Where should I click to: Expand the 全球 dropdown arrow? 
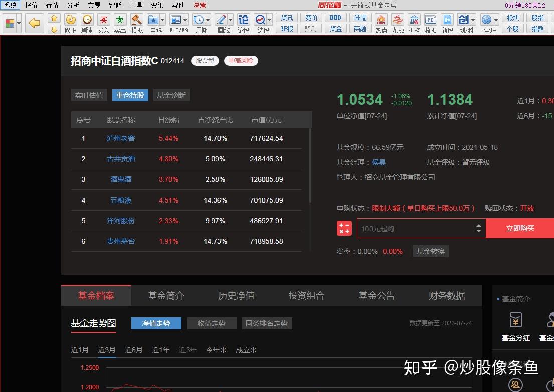coord(496,20)
